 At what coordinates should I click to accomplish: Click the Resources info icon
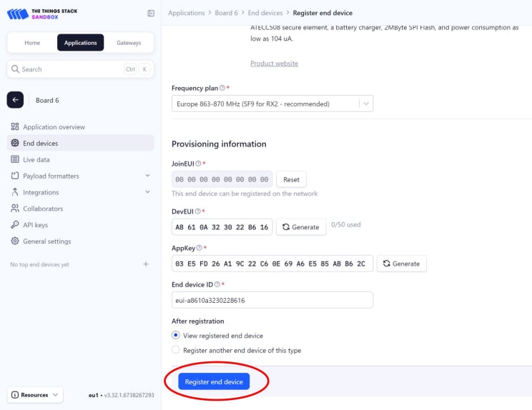tap(15, 395)
